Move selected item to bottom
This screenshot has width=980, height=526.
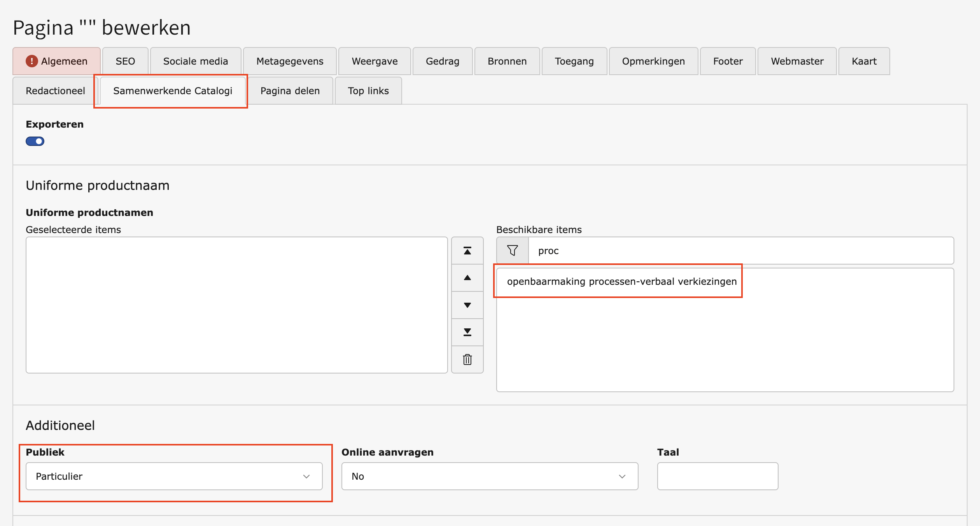pyautogui.click(x=467, y=332)
